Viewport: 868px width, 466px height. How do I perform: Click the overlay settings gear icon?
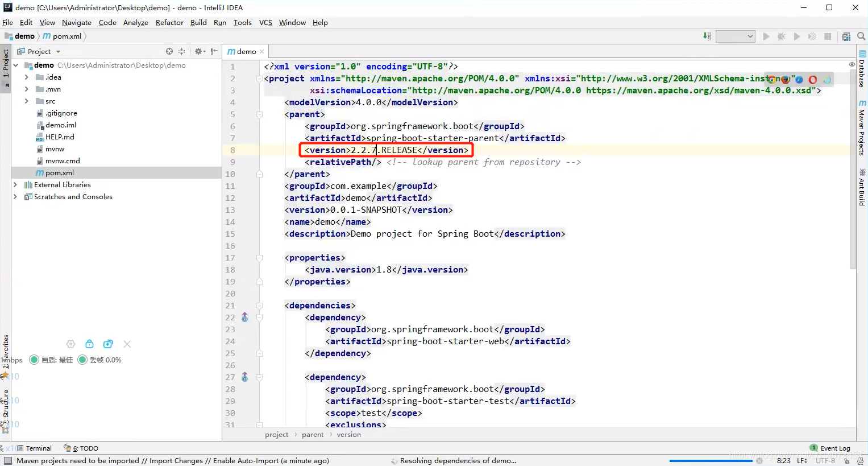pos(71,344)
